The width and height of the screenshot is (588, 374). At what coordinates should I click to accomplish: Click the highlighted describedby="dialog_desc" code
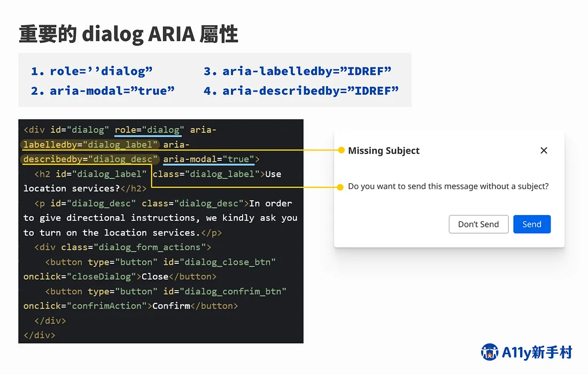(90, 159)
